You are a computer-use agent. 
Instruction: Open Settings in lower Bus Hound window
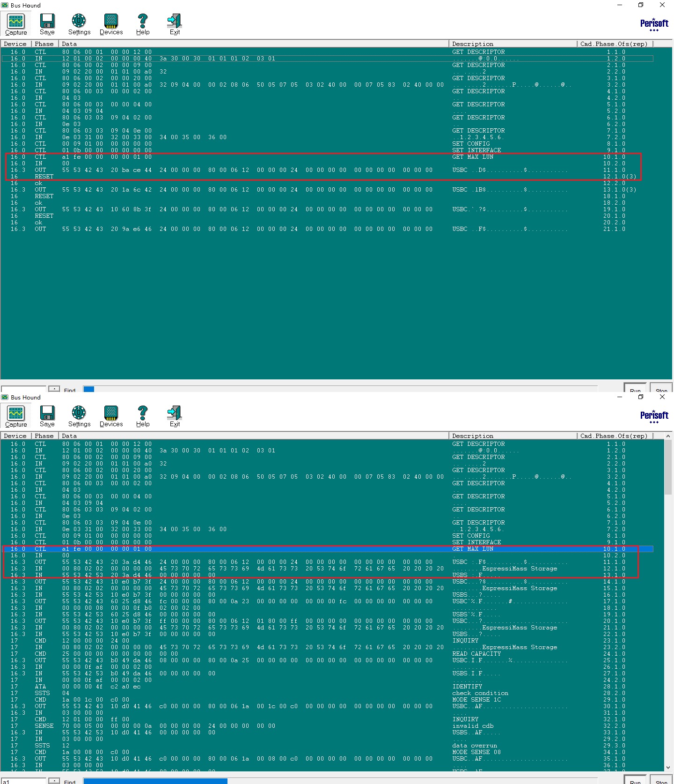tap(79, 416)
